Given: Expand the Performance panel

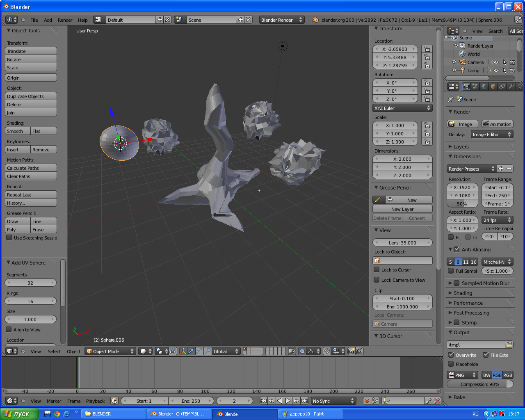Looking at the screenshot, I should click(468, 303).
